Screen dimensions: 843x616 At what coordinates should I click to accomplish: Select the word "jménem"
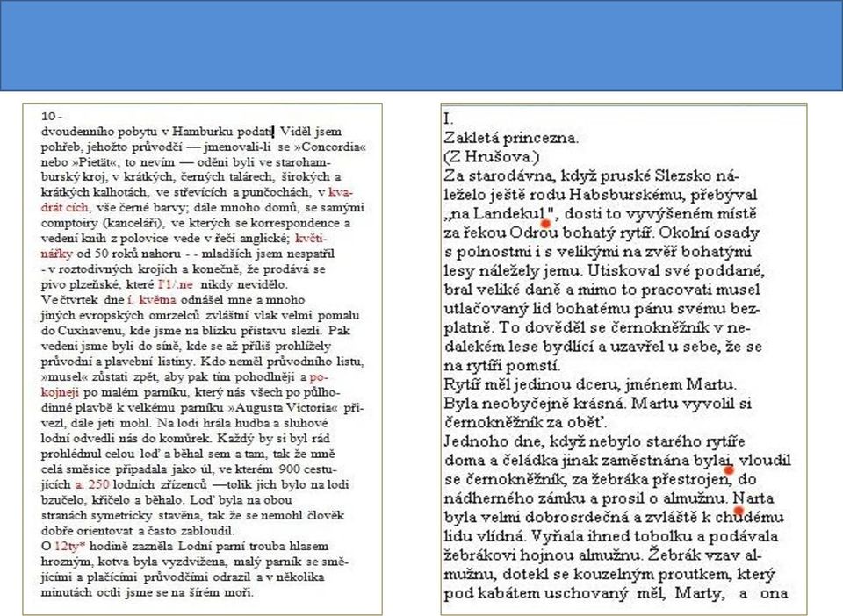click(653, 385)
